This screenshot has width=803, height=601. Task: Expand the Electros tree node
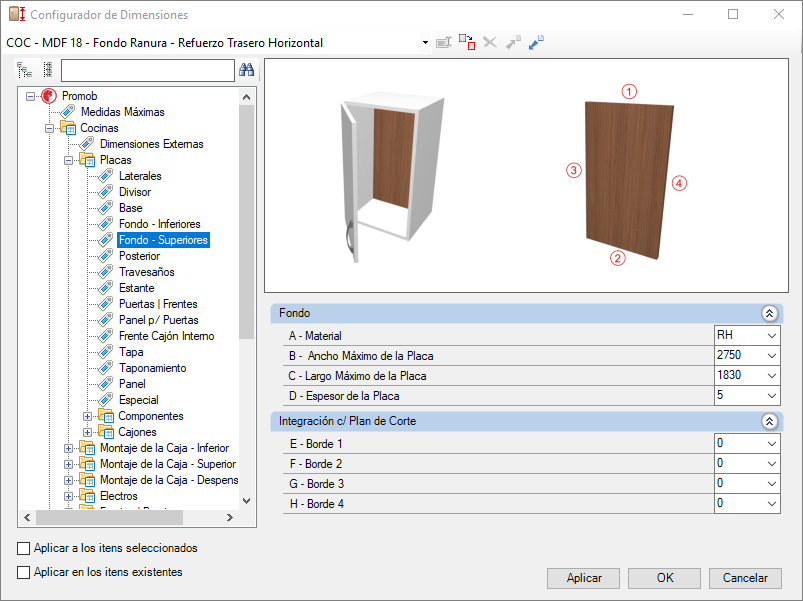68,496
